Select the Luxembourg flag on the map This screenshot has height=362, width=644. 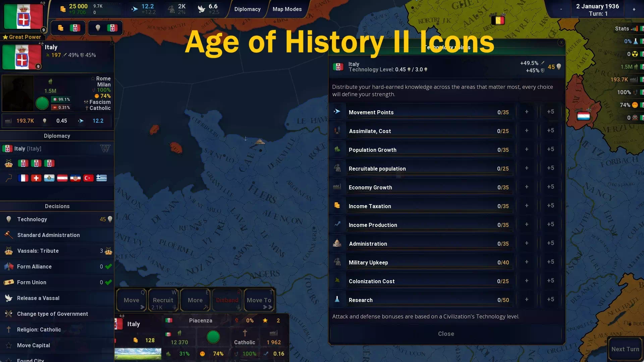tap(583, 116)
